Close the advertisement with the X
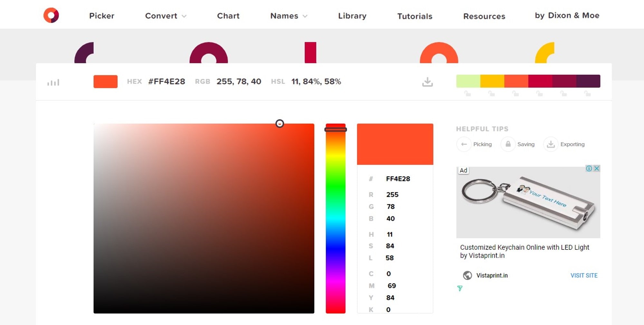This screenshot has width=644, height=325. click(597, 168)
